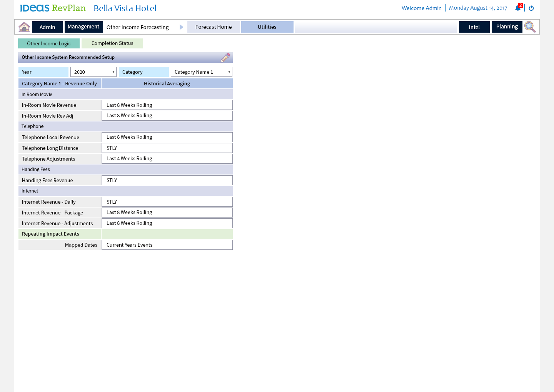Open the notifications bell icon

coord(518,8)
